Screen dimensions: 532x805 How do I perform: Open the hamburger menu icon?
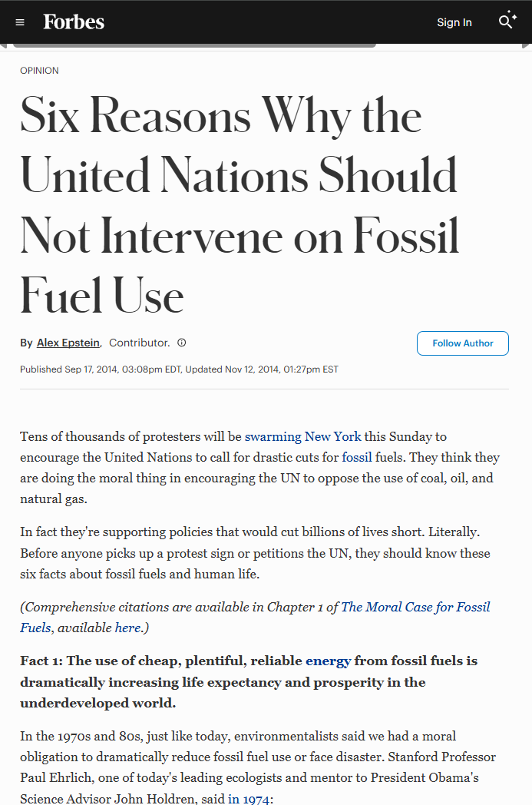point(20,22)
